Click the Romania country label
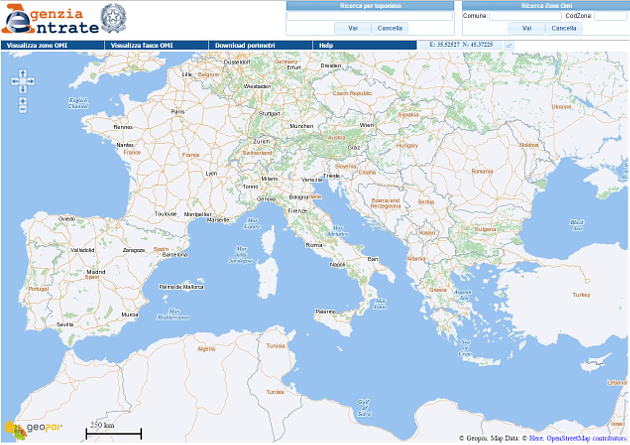 [x=482, y=171]
